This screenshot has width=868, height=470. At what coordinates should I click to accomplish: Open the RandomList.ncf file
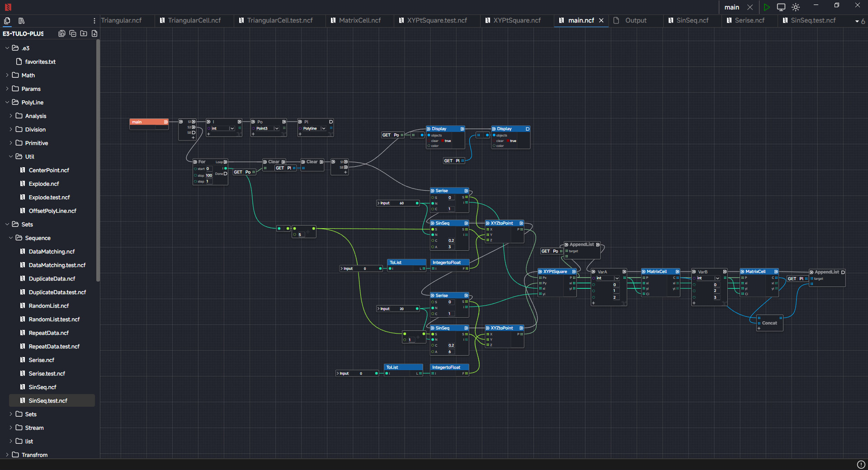(48, 306)
